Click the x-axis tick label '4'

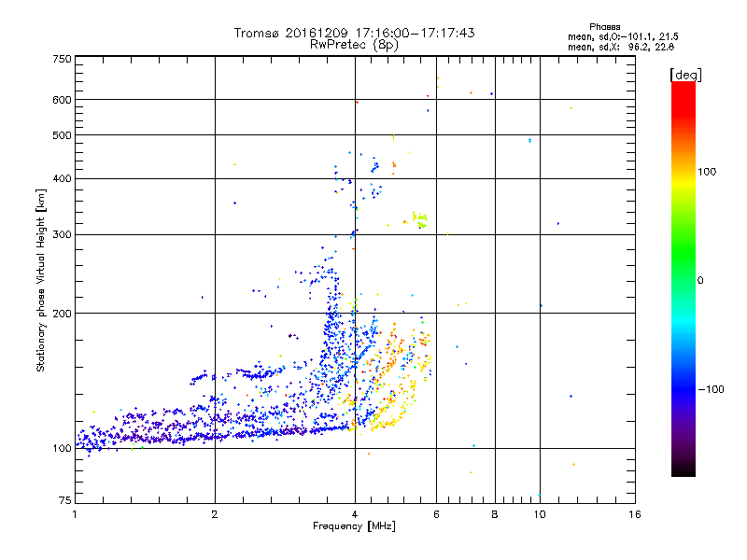click(x=355, y=514)
